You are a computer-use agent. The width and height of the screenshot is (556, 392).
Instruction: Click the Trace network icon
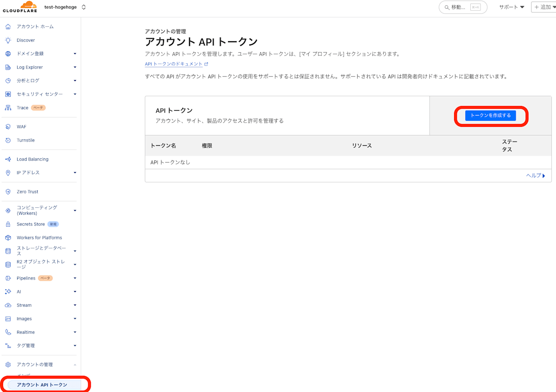tap(8, 108)
